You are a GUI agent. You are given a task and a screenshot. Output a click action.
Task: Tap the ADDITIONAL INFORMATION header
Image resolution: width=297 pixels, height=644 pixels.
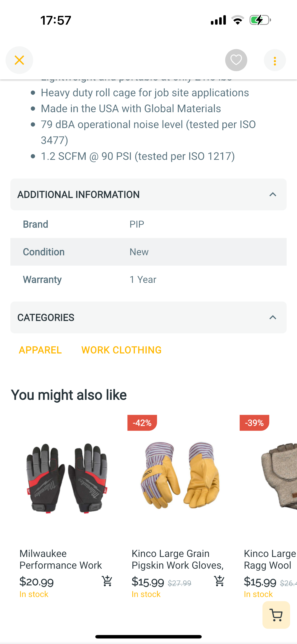point(148,194)
